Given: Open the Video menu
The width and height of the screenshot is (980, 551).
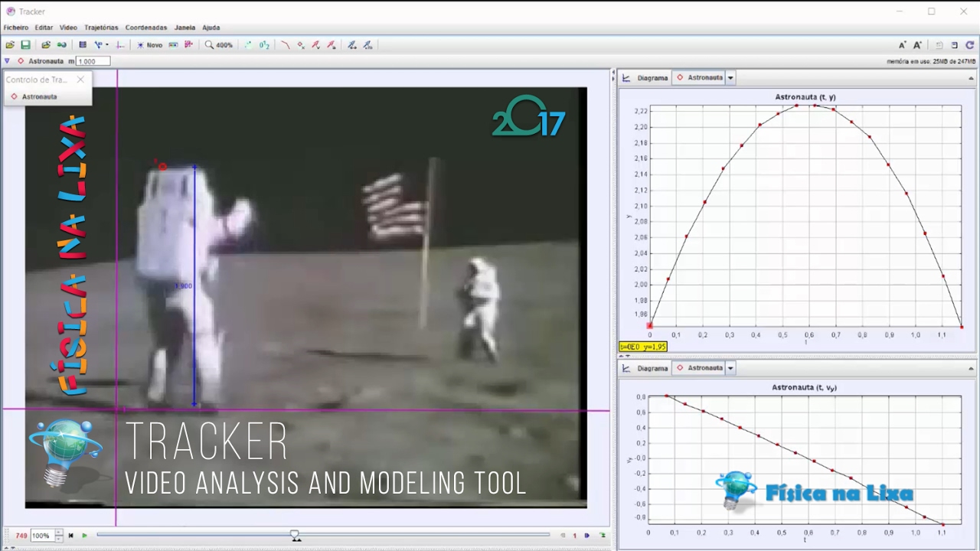Looking at the screenshot, I should coord(68,27).
